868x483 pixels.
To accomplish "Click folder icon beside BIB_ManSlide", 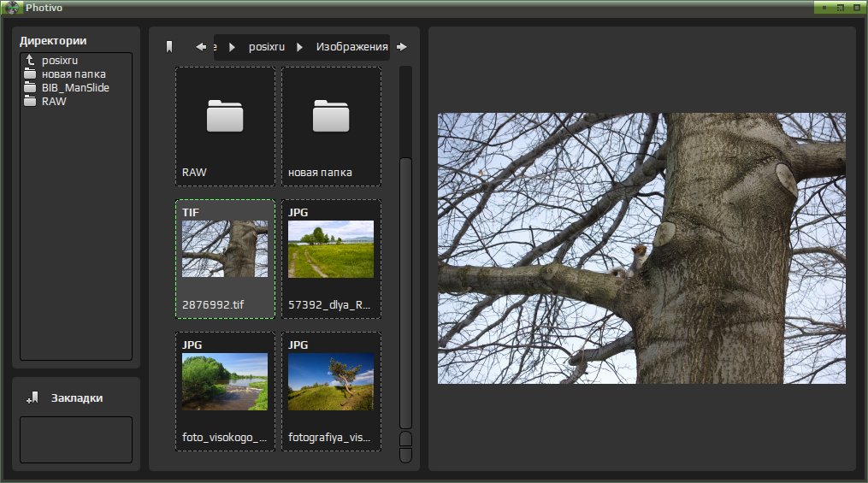I will [x=30, y=87].
